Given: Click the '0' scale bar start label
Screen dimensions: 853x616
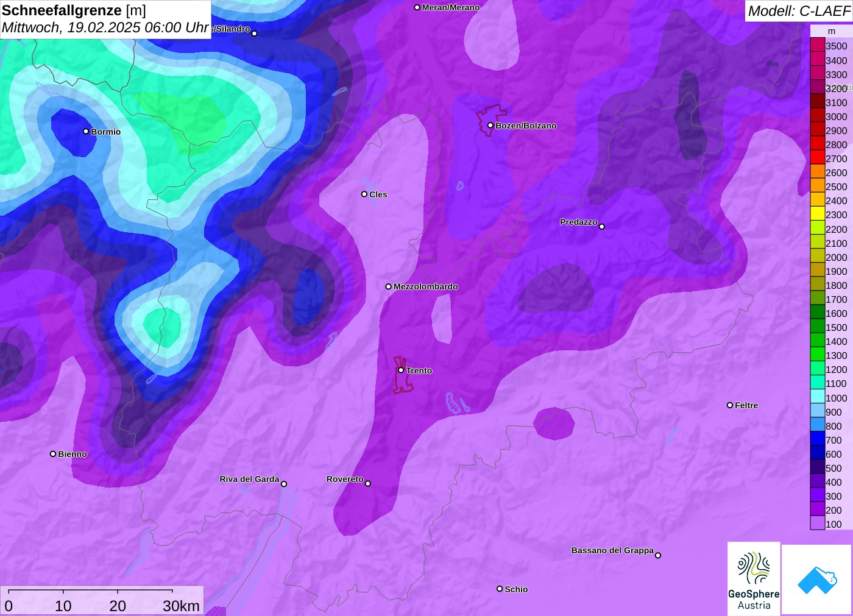Looking at the screenshot, I should tap(9, 606).
